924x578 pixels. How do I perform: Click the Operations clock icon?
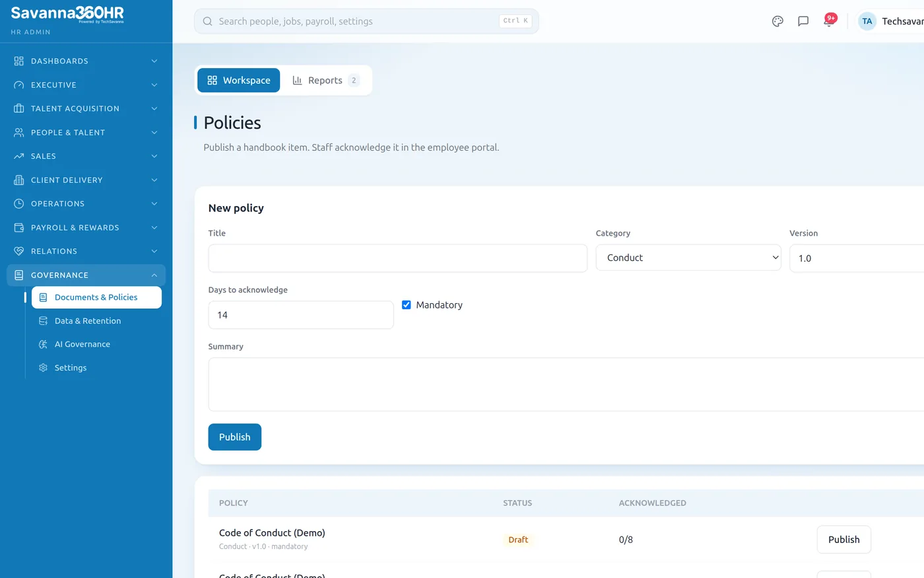coord(18,203)
